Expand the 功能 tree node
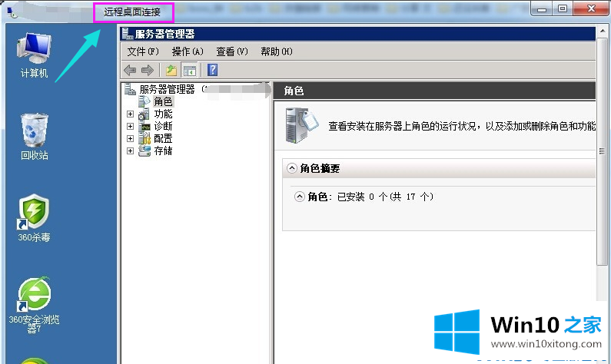611x364 pixels. coord(130,114)
